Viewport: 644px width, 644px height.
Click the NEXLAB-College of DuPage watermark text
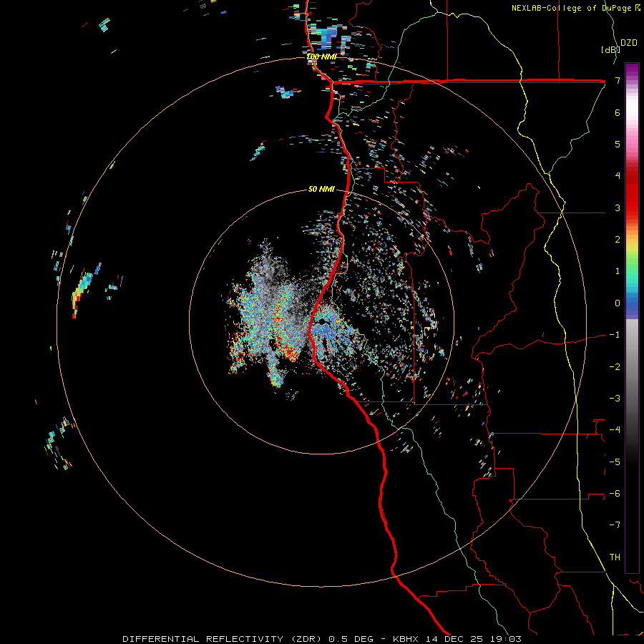pyautogui.click(x=575, y=8)
